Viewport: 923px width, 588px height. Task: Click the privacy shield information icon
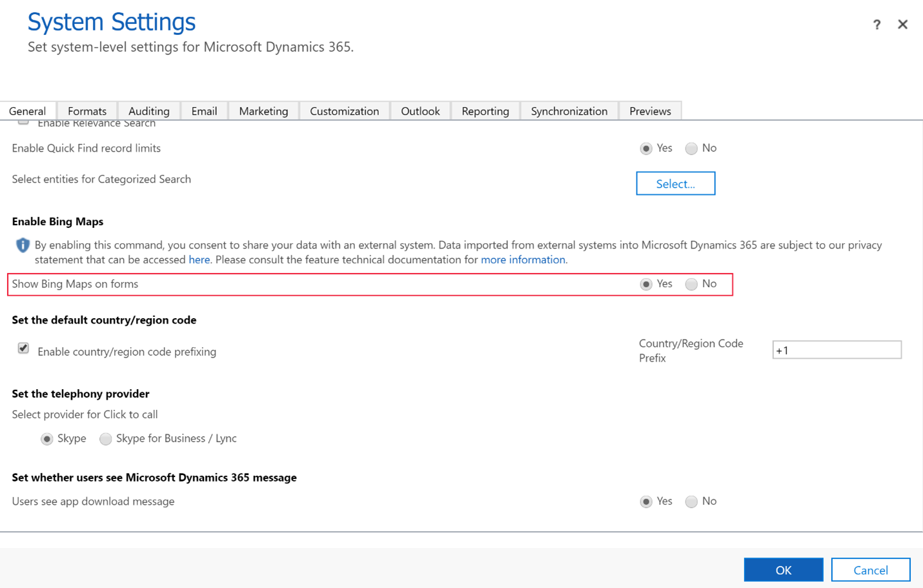(23, 245)
